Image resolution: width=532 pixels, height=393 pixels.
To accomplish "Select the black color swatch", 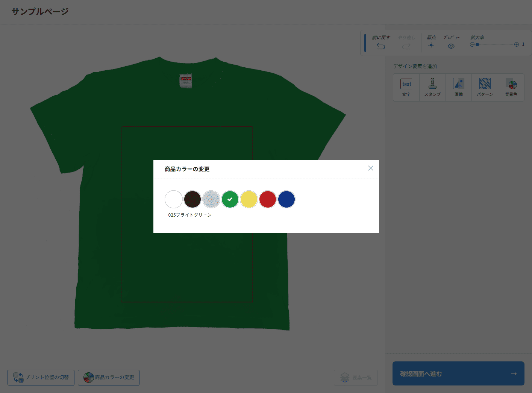I will (192, 199).
